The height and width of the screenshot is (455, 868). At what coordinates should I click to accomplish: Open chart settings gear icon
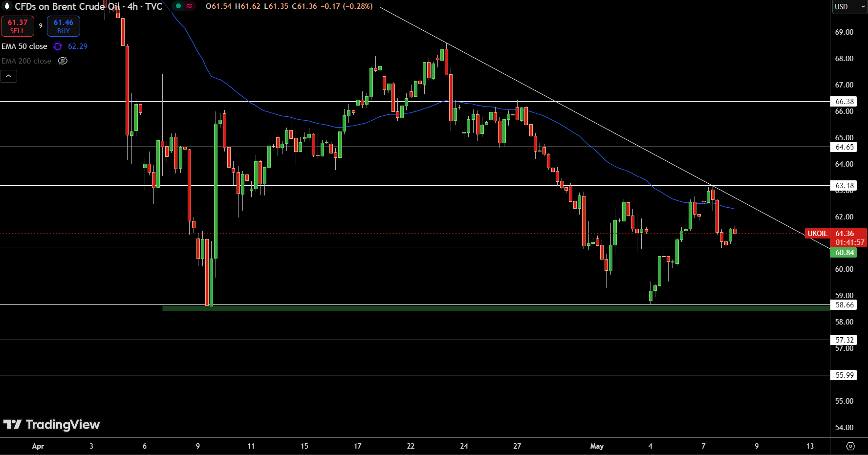tap(850, 446)
